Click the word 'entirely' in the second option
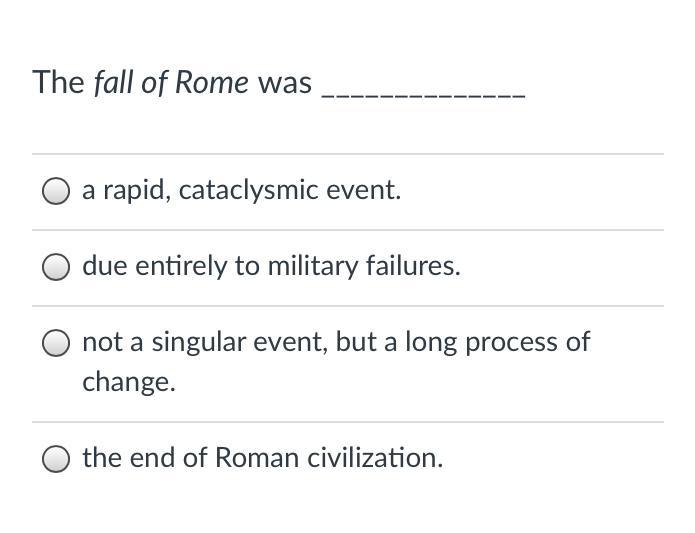695x533 pixels. pyautogui.click(x=180, y=266)
